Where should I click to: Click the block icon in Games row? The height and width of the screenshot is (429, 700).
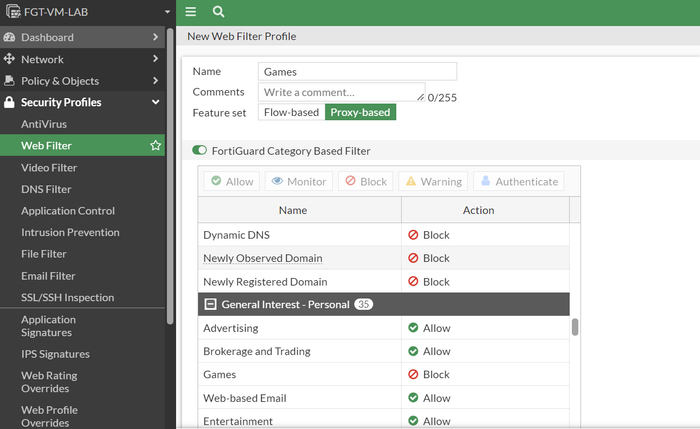tap(413, 375)
